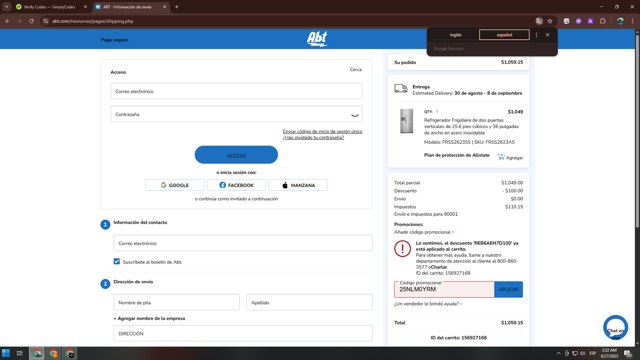Open the chat bubble widget
640x360 pixels.
click(x=616, y=327)
